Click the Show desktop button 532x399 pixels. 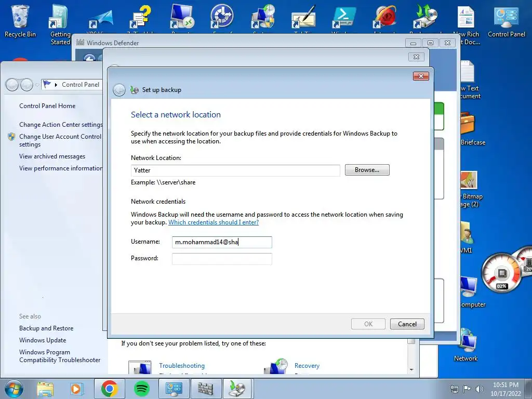coord(528,389)
